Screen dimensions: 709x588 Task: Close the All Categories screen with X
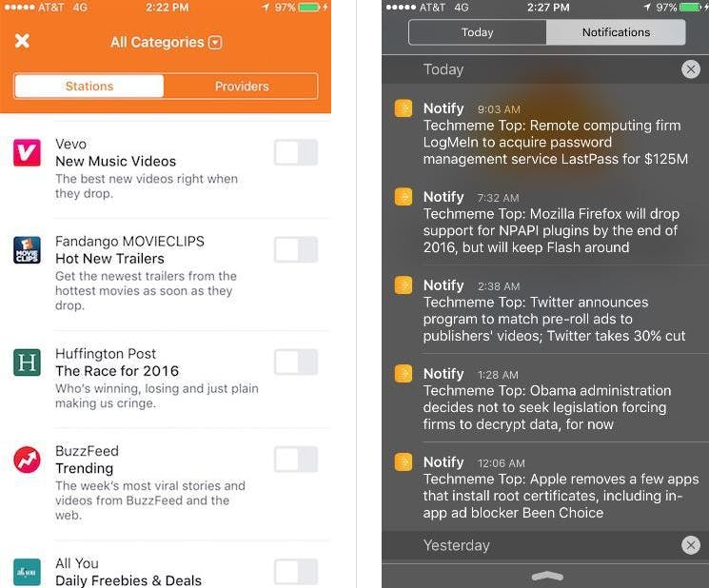(22, 41)
